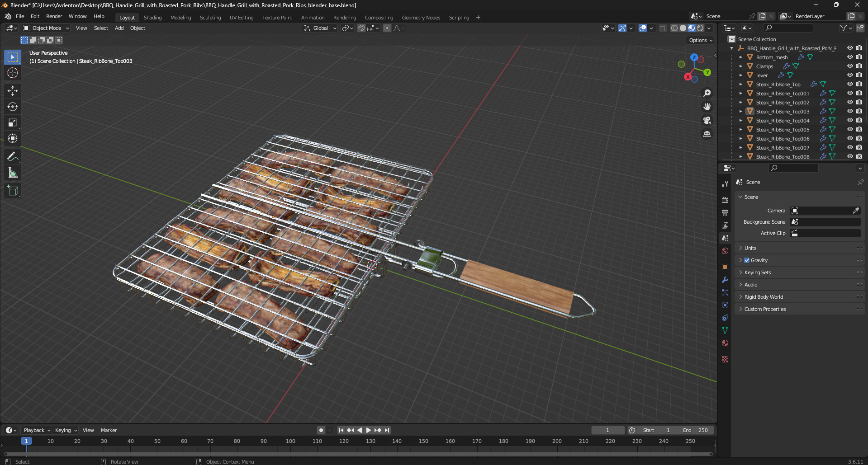Image resolution: width=868 pixels, height=465 pixels.
Task: Click the pan hand icon in viewport
Action: click(707, 107)
